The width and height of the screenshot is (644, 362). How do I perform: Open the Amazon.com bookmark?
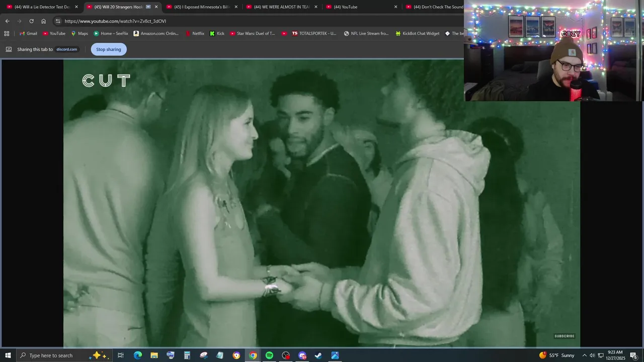(156, 34)
